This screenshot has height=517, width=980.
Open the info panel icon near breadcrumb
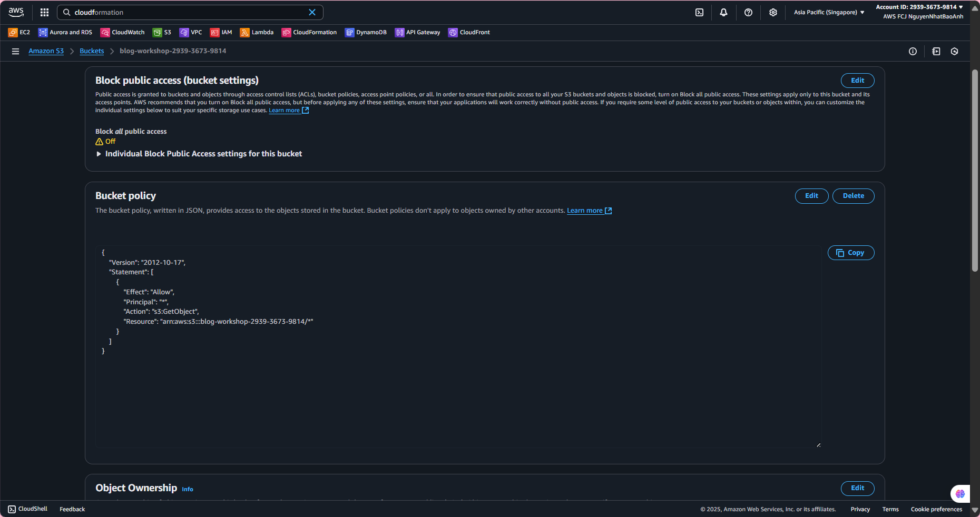click(x=913, y=51)
